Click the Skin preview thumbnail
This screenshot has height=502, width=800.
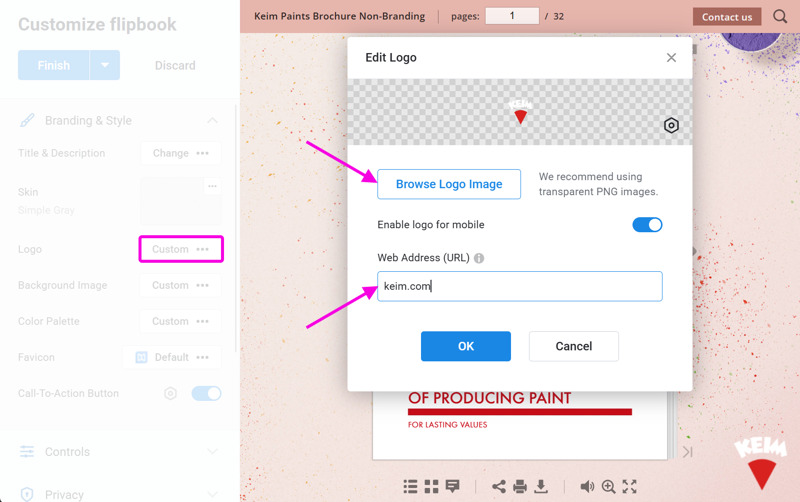tap(181, 202)
